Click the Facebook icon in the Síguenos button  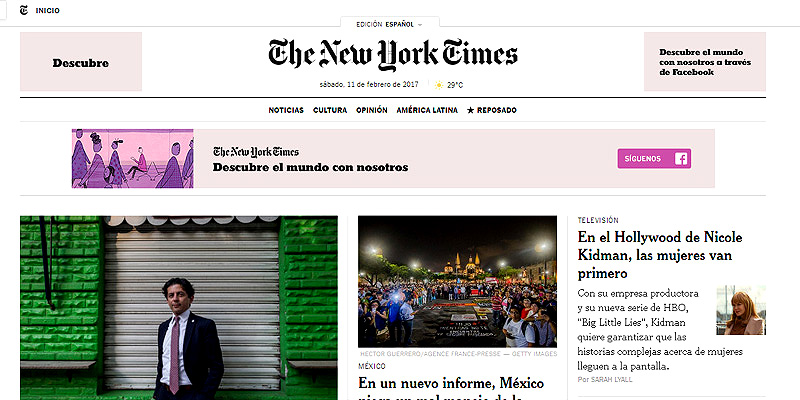pos(681,159)
